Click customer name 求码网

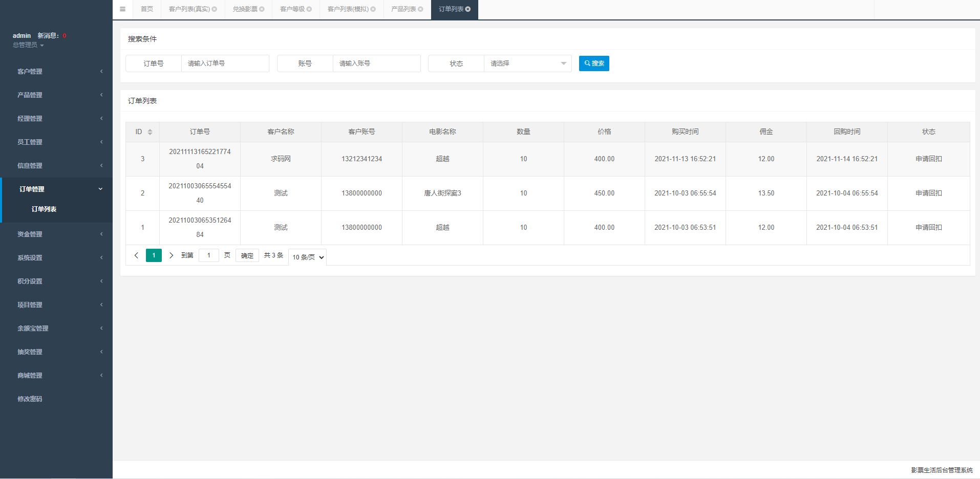click(281, 159)
